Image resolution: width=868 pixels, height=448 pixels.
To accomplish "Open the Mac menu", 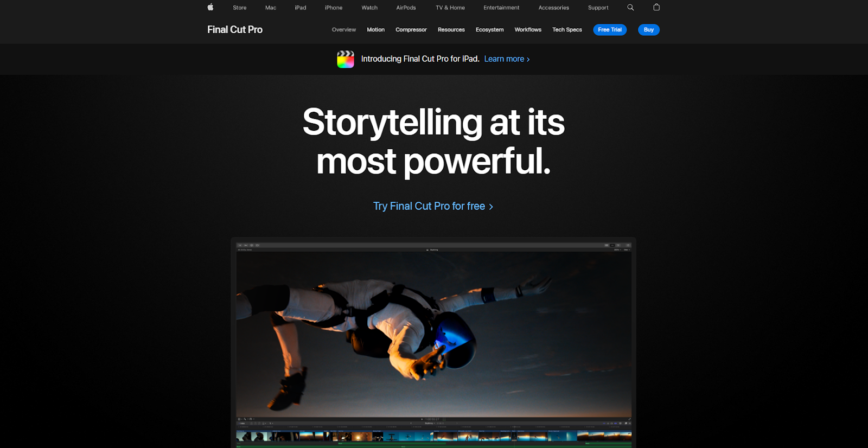I will click(x=271, y=8).
